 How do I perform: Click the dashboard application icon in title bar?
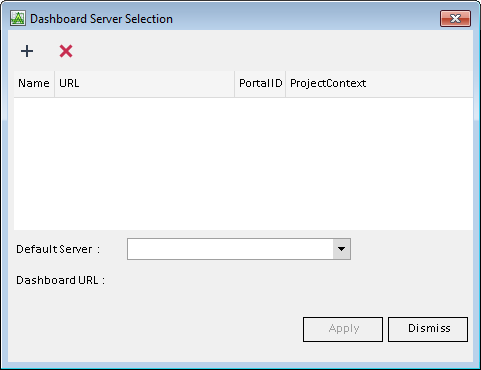point(18,19)
